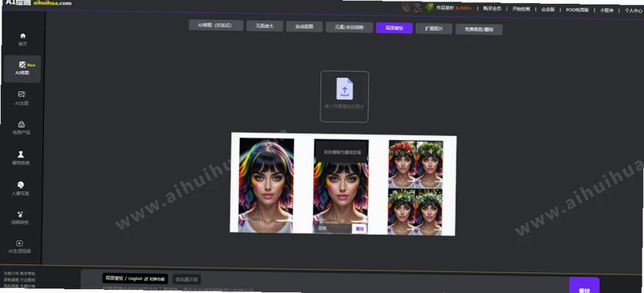Viewport: 644px width, 293px height.
Task: Open the 购买会员 link
Action: 492,9
